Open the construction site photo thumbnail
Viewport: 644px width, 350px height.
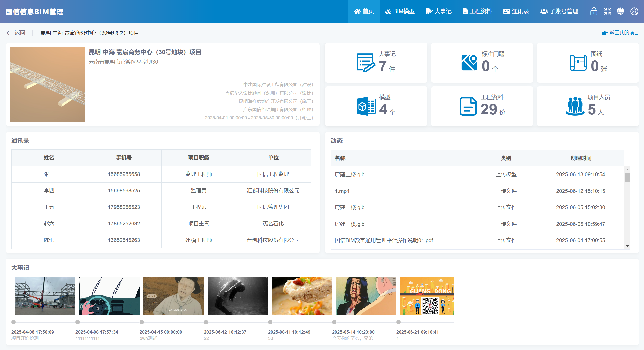45,296
